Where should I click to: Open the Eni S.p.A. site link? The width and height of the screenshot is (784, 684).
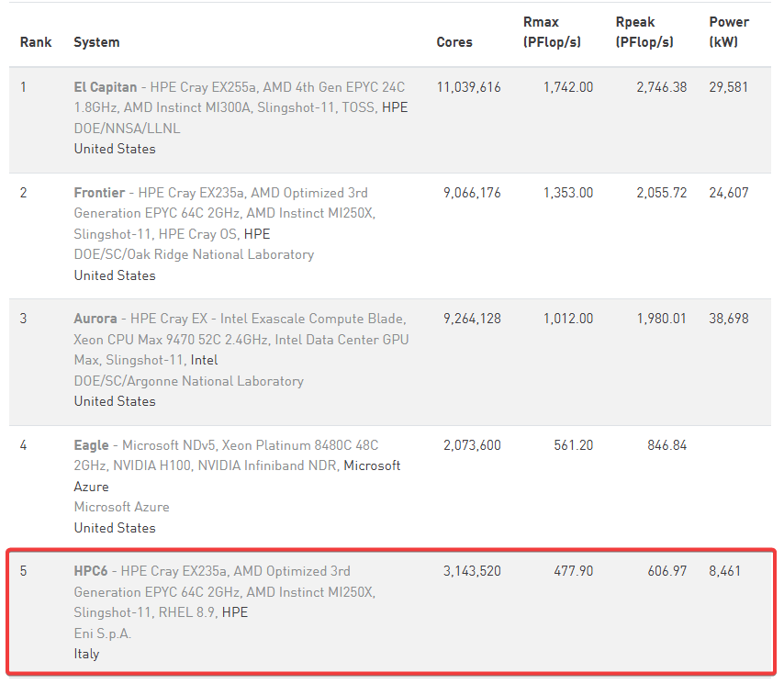point(103,634)
